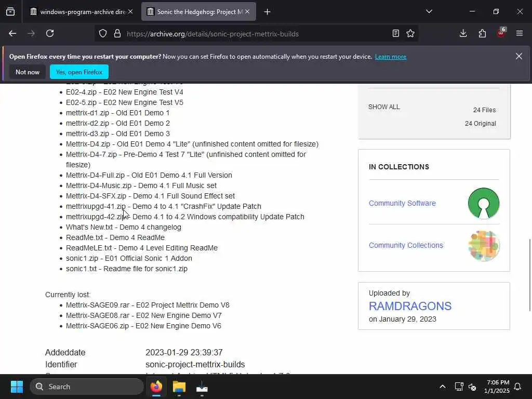Reload the current page
This screenshot has height=399, width=532.
[x=50, y=34]
